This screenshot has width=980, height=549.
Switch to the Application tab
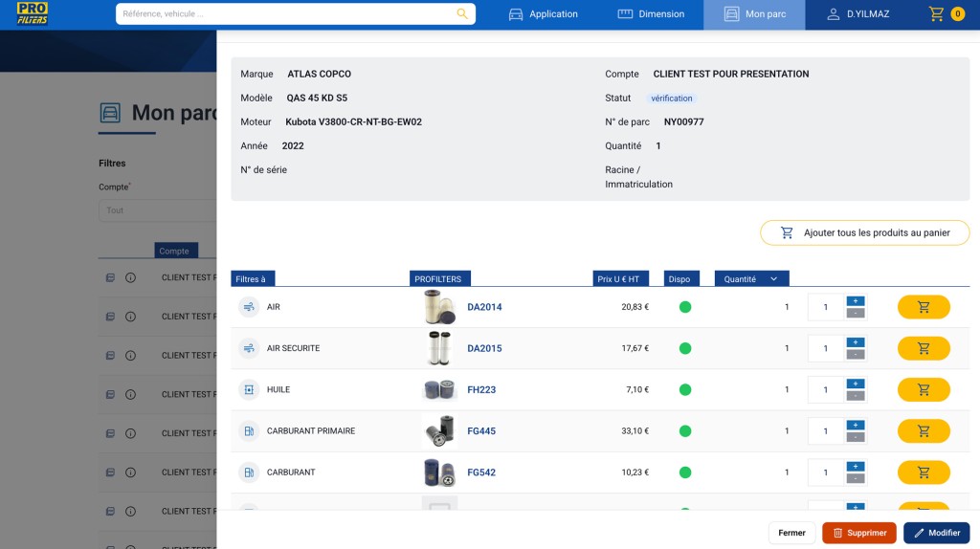pos(543,13)
